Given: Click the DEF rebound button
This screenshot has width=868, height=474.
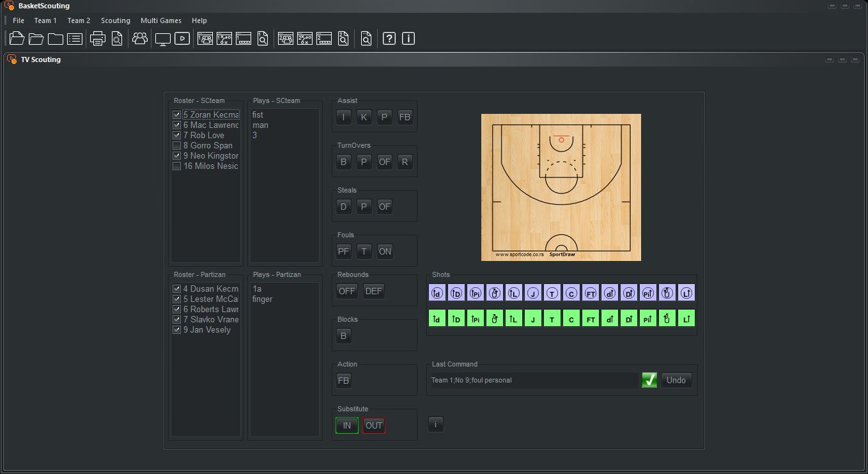Looking at the screenshot, I should [374, 291].
